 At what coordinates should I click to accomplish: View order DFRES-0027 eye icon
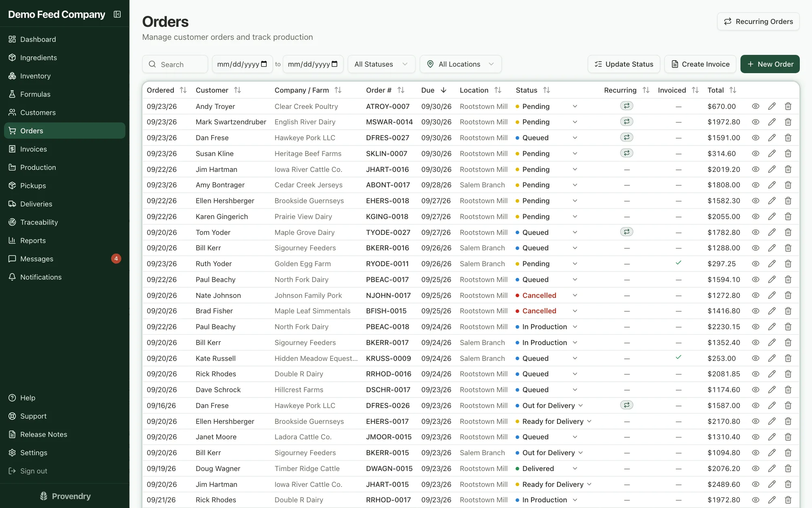(755, 138)
